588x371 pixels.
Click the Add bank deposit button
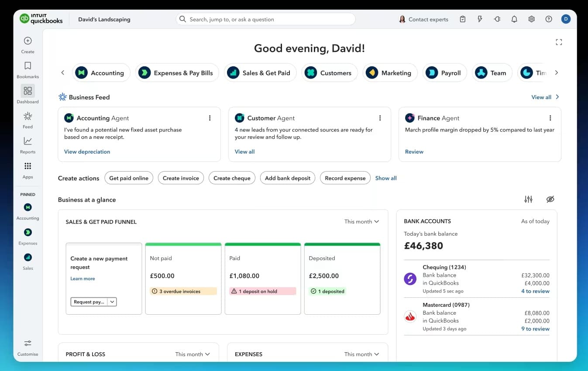(288, 178)
